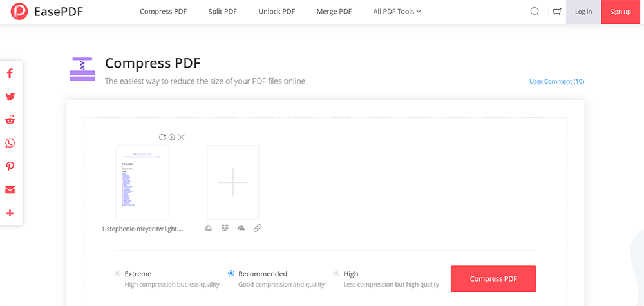Image resolution: width=644 pixels, height=306 pixels.
Task: Share page on Facebook
Action: tap(10, 73)
